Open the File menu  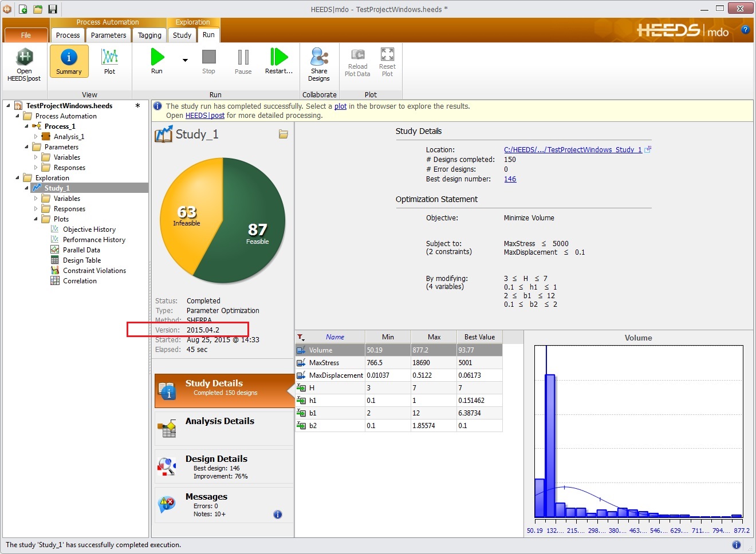point(26,35)
